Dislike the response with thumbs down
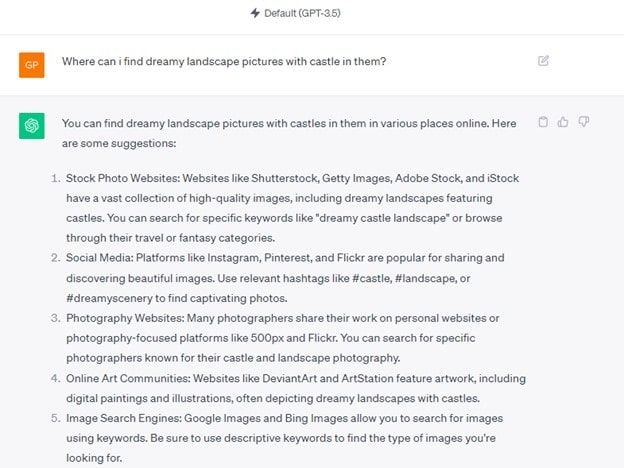Viewport: 624px width, 468px height. (583, 122)
